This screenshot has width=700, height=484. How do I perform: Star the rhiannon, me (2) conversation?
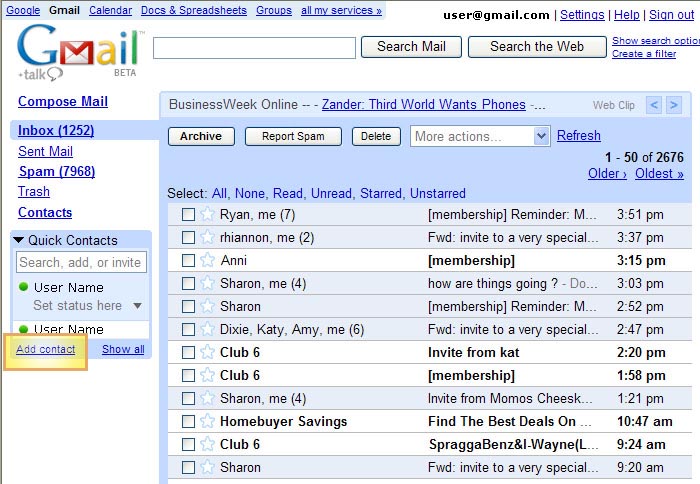(207, 237)
